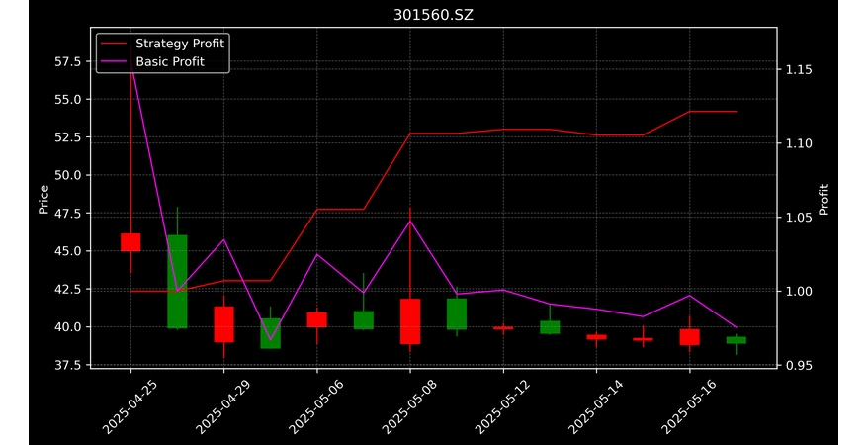Click the red candlestick body at 2025-04-29
Viewport: 868px width, 445px height.
(223, 324)
